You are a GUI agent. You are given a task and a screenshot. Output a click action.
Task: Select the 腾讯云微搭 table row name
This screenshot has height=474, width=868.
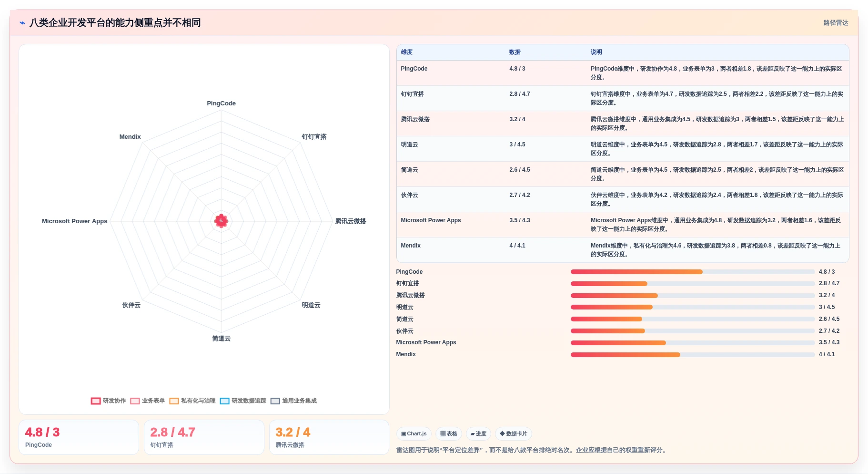coord(415,119)
